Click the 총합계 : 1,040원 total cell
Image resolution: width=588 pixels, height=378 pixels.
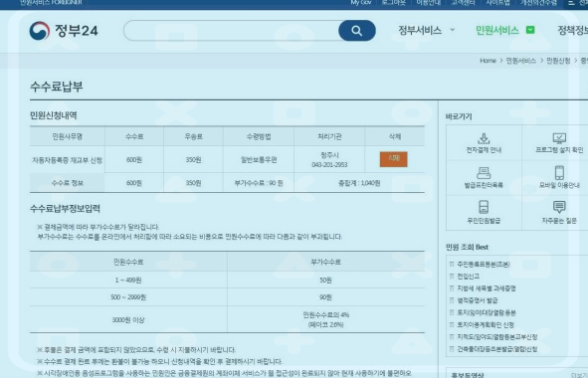359,183
